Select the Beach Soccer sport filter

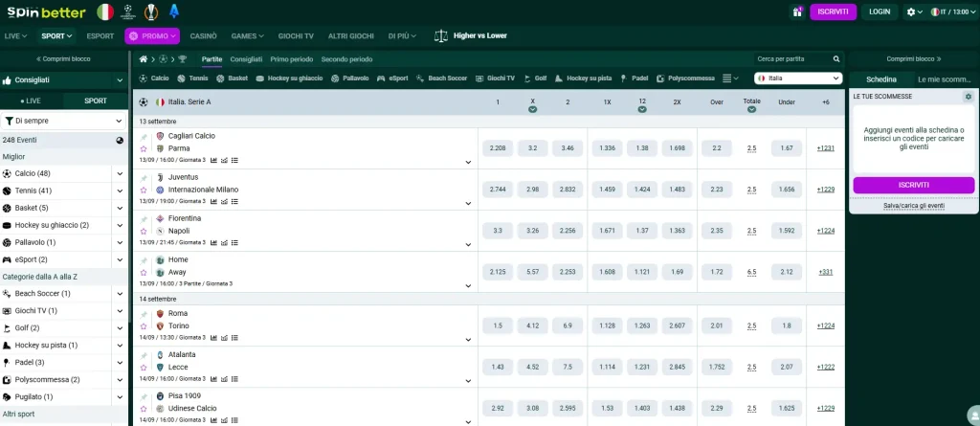(442, 78)
